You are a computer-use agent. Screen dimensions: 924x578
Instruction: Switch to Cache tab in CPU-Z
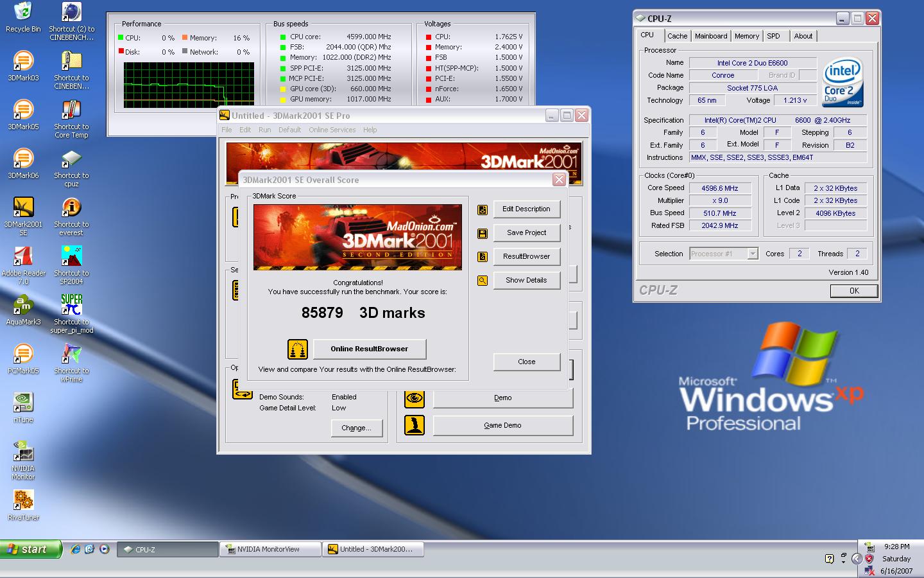tap(677, 37)
